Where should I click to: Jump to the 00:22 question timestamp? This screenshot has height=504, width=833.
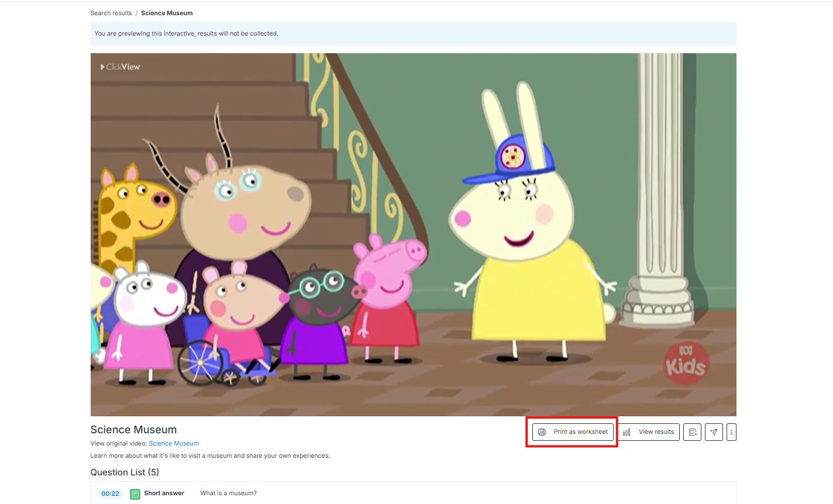(x=110, y=493)
